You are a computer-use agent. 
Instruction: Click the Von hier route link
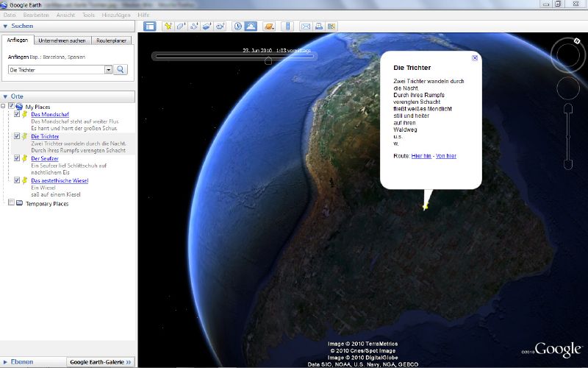(x=446, y=156)
